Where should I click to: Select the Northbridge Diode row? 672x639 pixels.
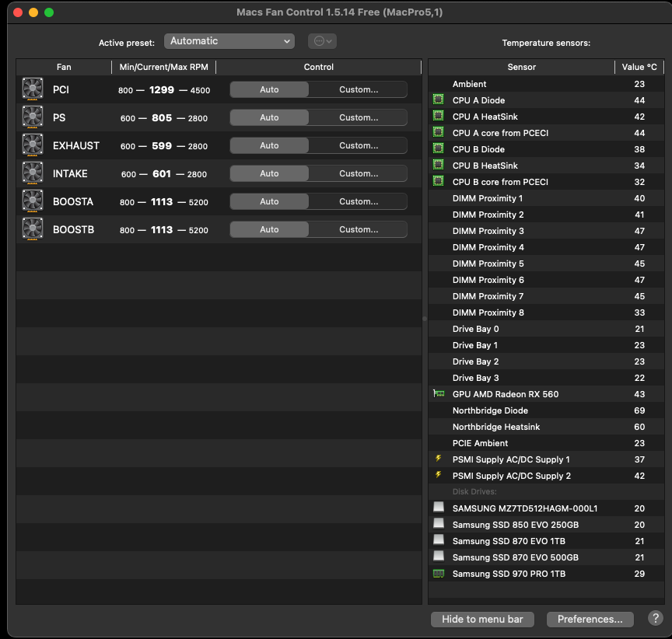pos(546,410)
